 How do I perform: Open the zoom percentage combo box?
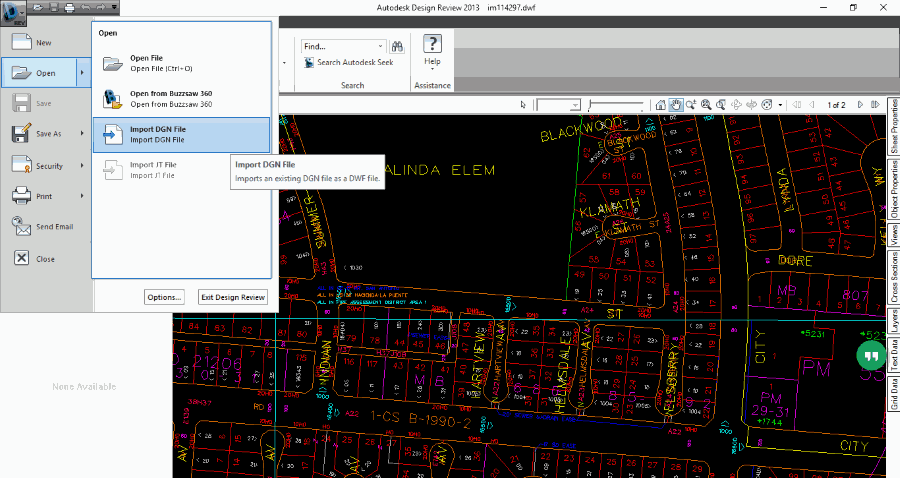558,105
